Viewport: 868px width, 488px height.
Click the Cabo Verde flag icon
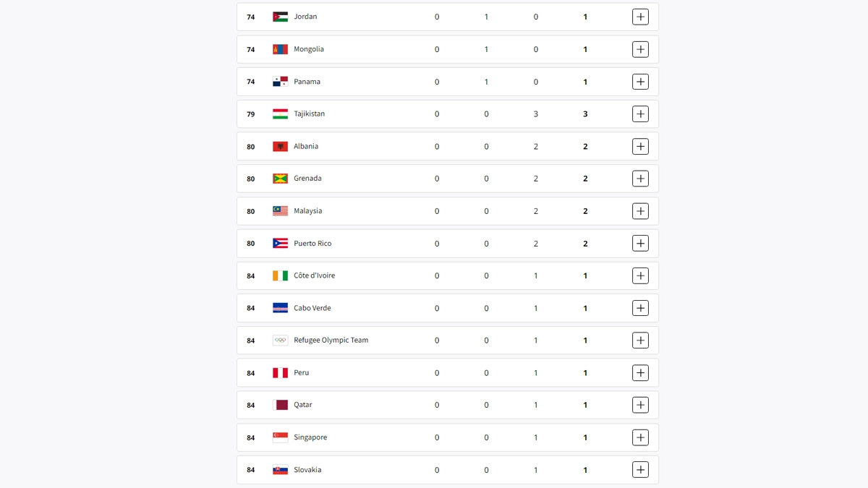coord(280,308)
